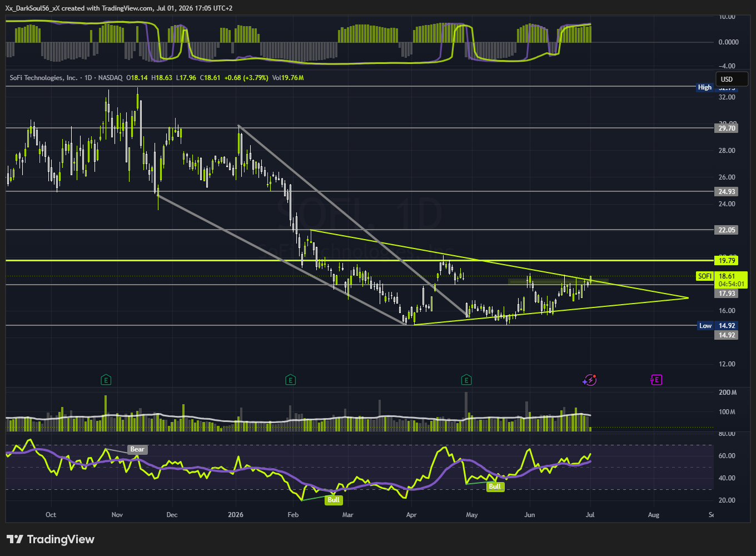Click the late-April green earnings E marker
This screenshot has height=556, width=756.
coord(466,380)
